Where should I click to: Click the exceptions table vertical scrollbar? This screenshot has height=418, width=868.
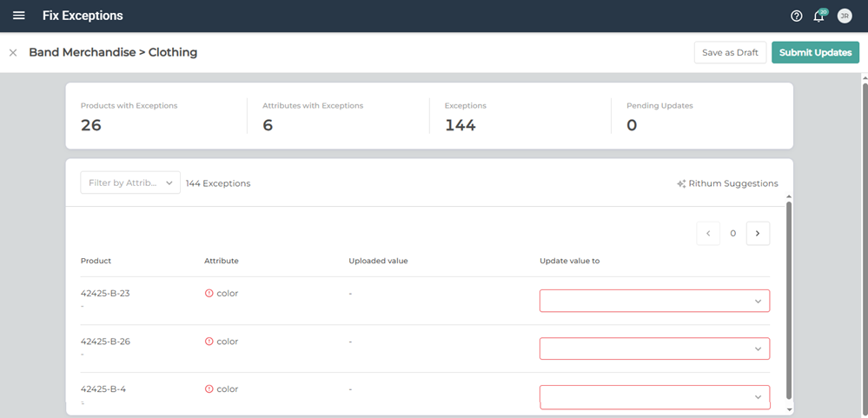point(789,300)
